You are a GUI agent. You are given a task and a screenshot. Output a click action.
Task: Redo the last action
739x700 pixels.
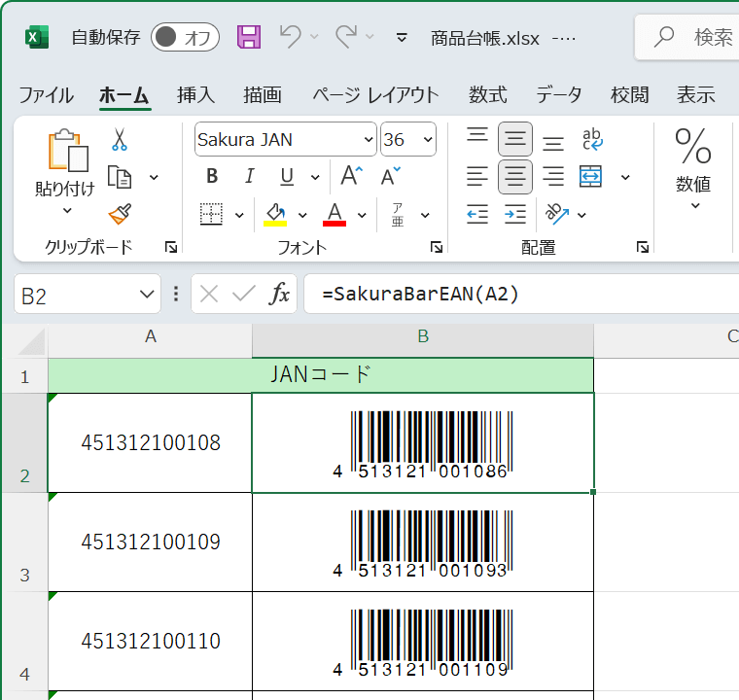[346, 37]
